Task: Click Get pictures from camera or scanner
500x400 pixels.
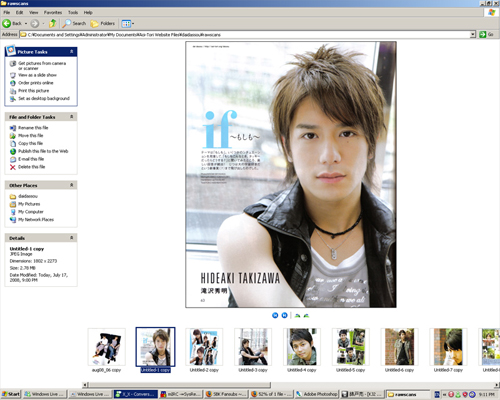Action: pos(42,66)
